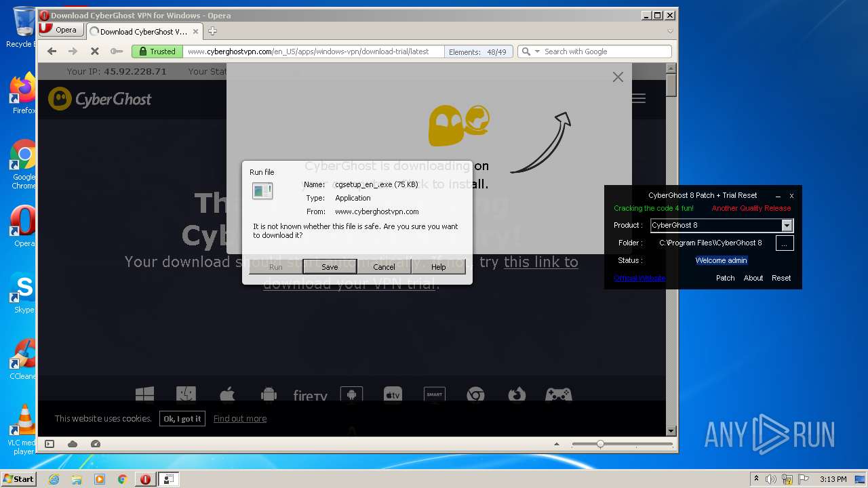Open the webpage hamburger menu

tap(639, 99)
